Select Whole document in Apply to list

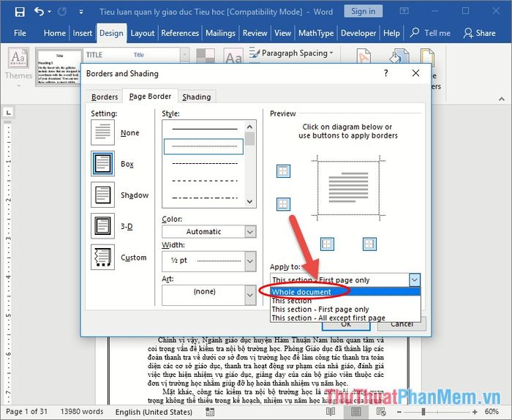click(x=345, y=292)
